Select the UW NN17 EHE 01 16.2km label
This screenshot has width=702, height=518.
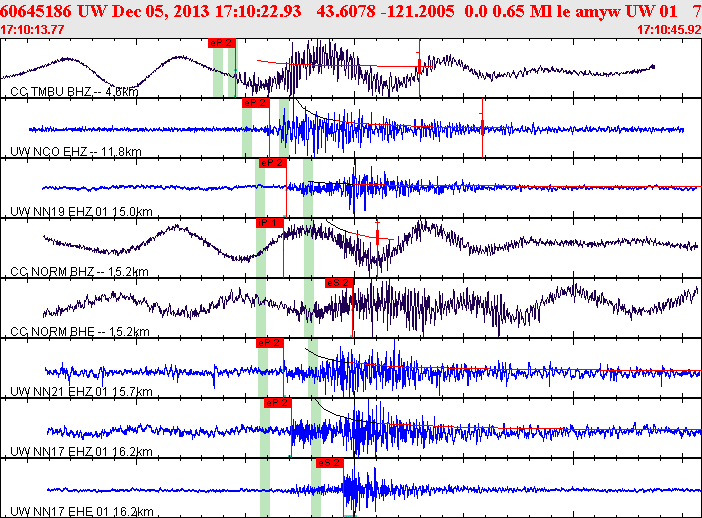point(81,511)
